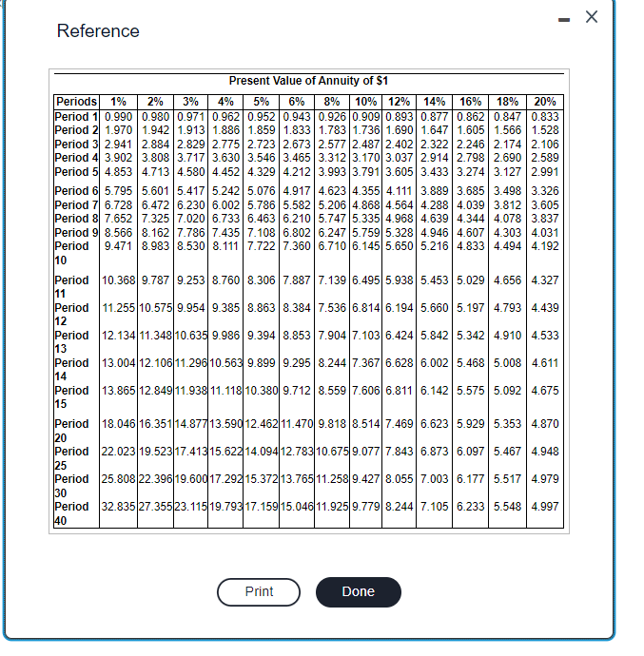Click cell value 10.368 in Period 11
Viewport: 644px width, 656px height.
(x=119, y=280)
